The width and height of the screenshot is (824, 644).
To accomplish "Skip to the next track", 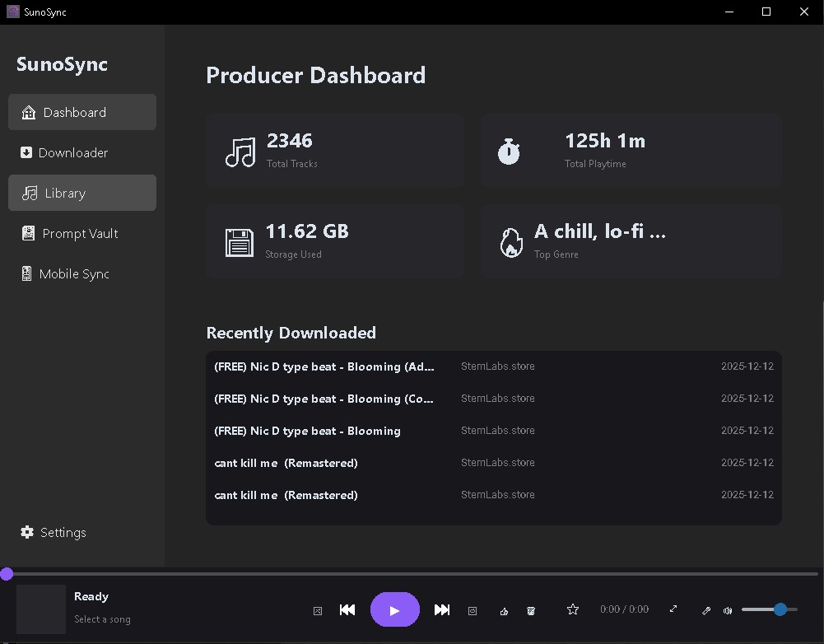I will [442, 609].
